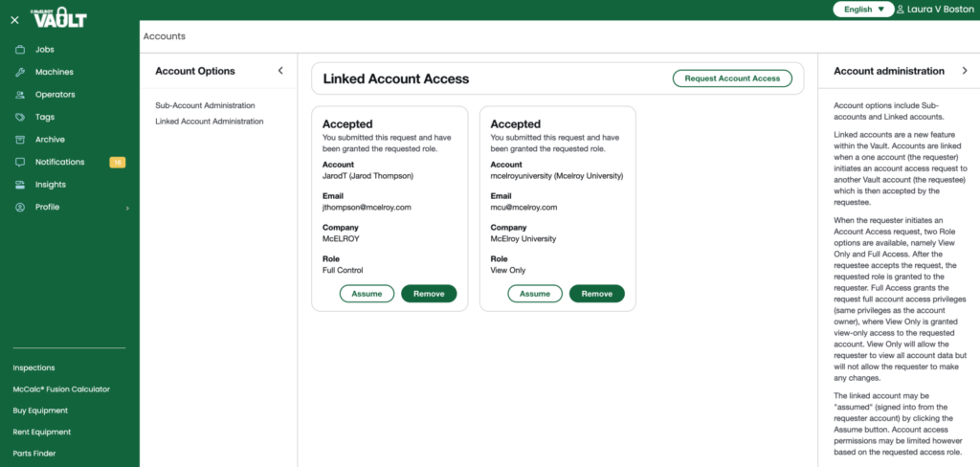980x467 pixels.
Task: Select Sub-Account Administration
Action: (x=205, y=105)
